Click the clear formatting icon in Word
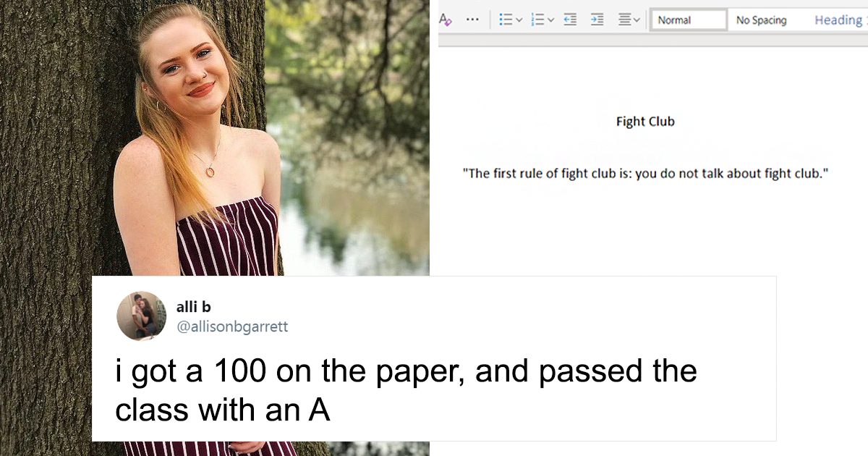 coord(446,20)
